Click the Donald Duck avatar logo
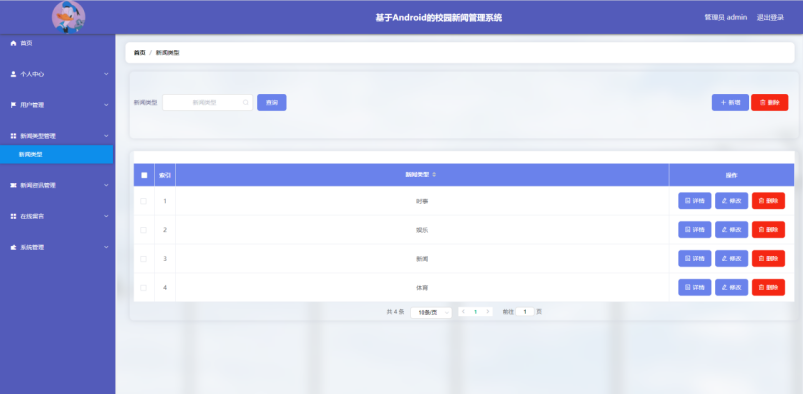This screenshot has height=394, width=803. click(x=69, y=17)
